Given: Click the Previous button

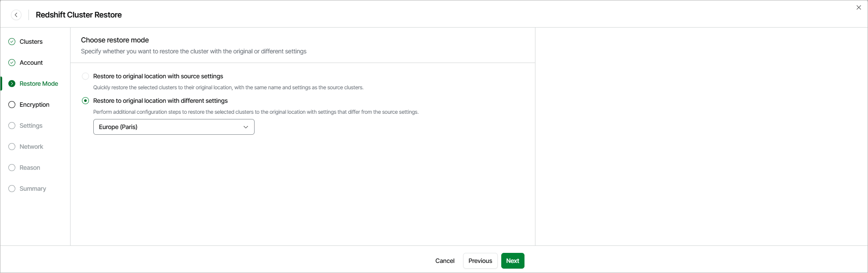Looking at the screenshot, I should [480, 261].
